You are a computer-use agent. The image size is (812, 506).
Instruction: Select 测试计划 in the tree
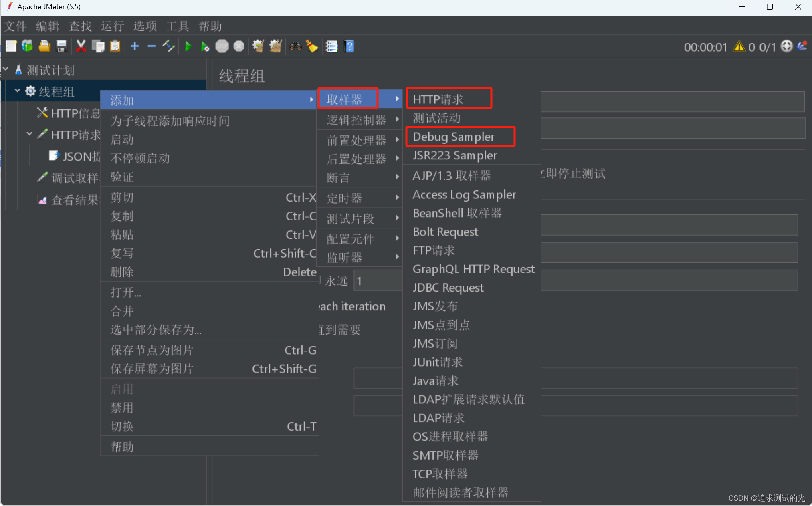(x=50, y=70)
